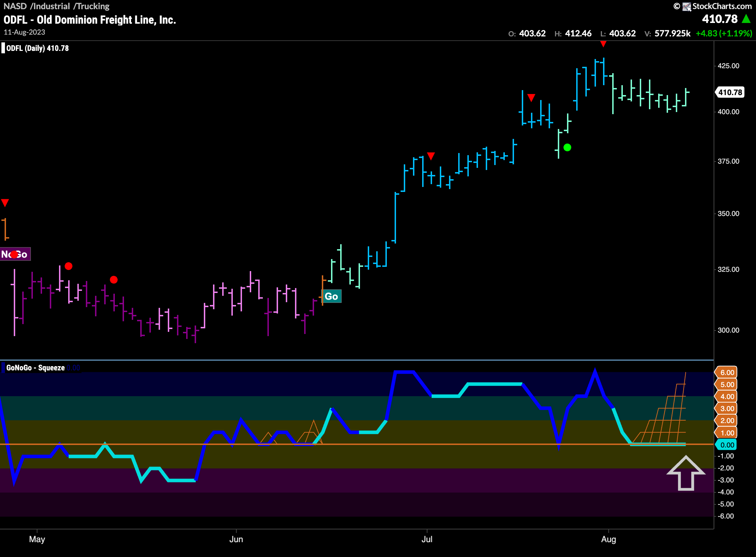Click the Aug label on time axis
This screenshot has width=756, height=557.
[609, 539]
